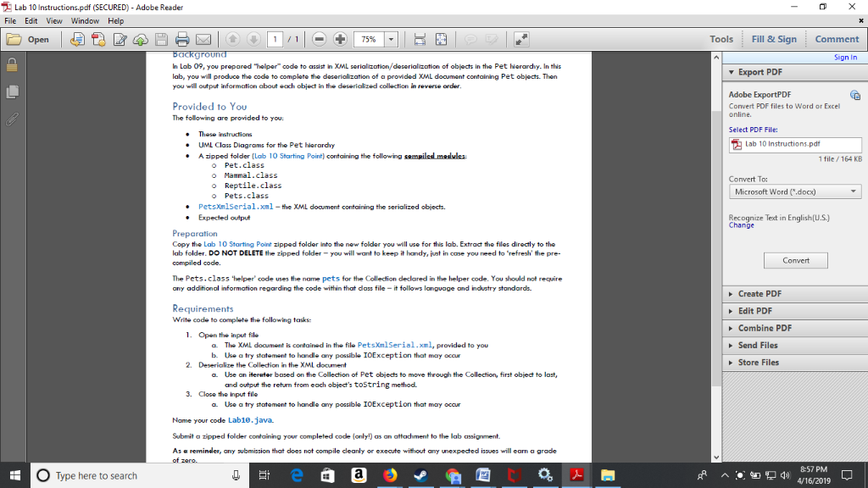Show the Page Thumbnails sidebar panel
Image resolution: width=868 pixels, height=488 pixels.
pyautogui.click(x=11, y=91)
